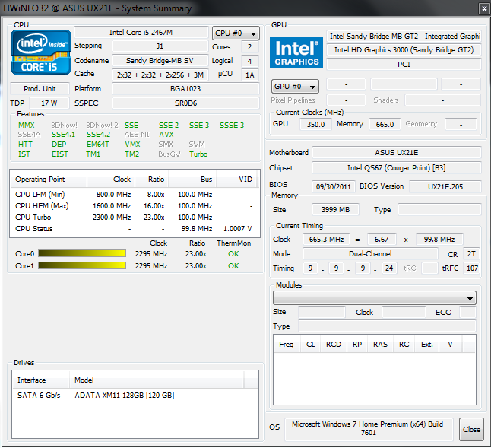491x448 pixels.
Task: Click the Freq column header in Modules
Action: [287, 345]
